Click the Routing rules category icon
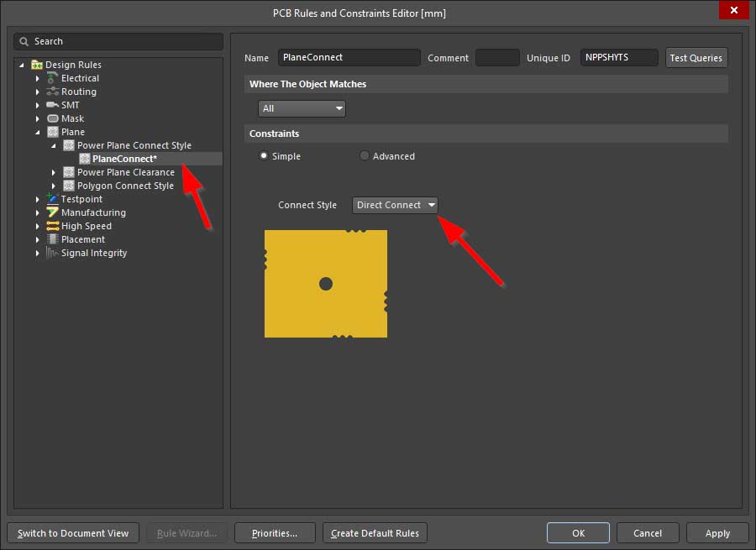756x550 pixels. point(52,92)
